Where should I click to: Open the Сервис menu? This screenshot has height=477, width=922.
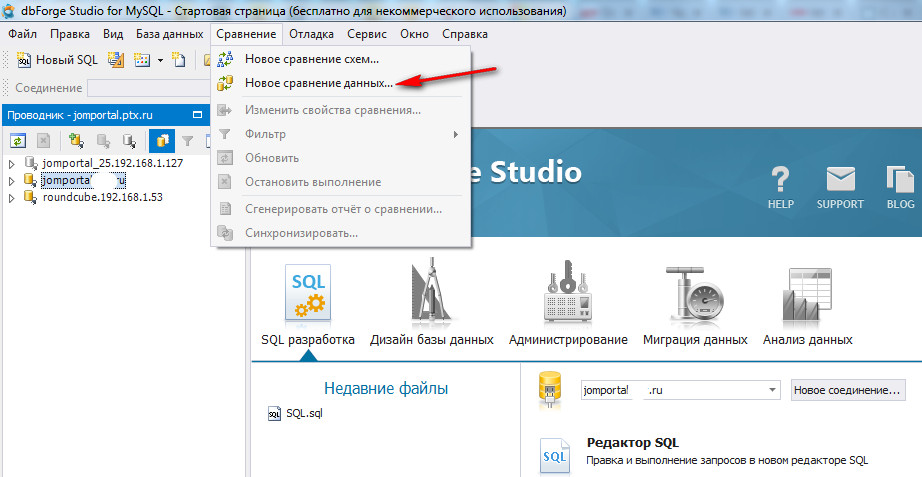tap(367, 34)
